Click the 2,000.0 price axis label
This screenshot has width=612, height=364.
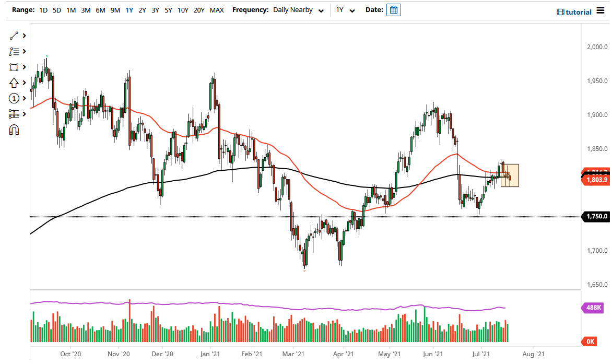tap(597, 47)
